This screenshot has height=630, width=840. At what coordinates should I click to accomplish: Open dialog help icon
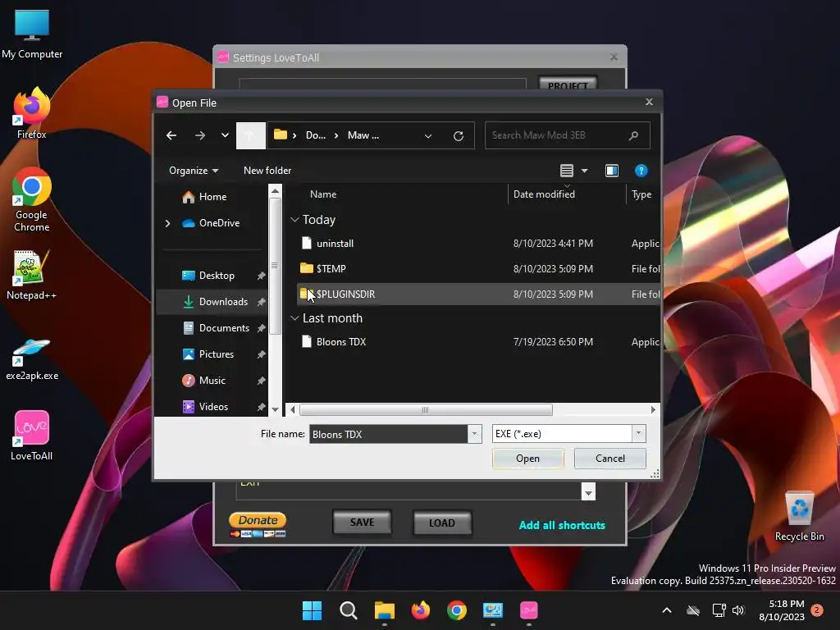(641, 171)
